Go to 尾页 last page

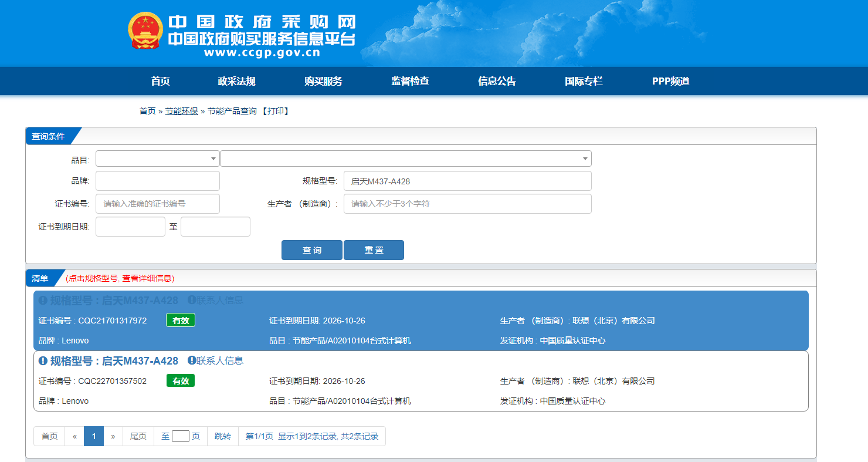(138, 436)
